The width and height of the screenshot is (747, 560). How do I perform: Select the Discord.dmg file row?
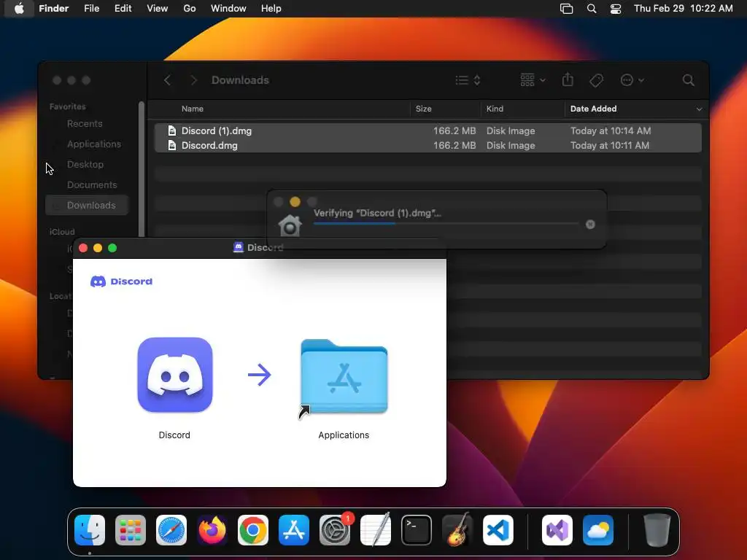tap(427, 146)
